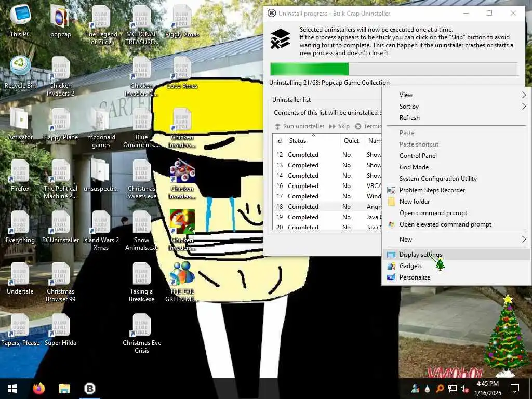Choose New folder in context menu
Image resolution: width=532 pixels, height=399 pixels.
click(457, 202)
